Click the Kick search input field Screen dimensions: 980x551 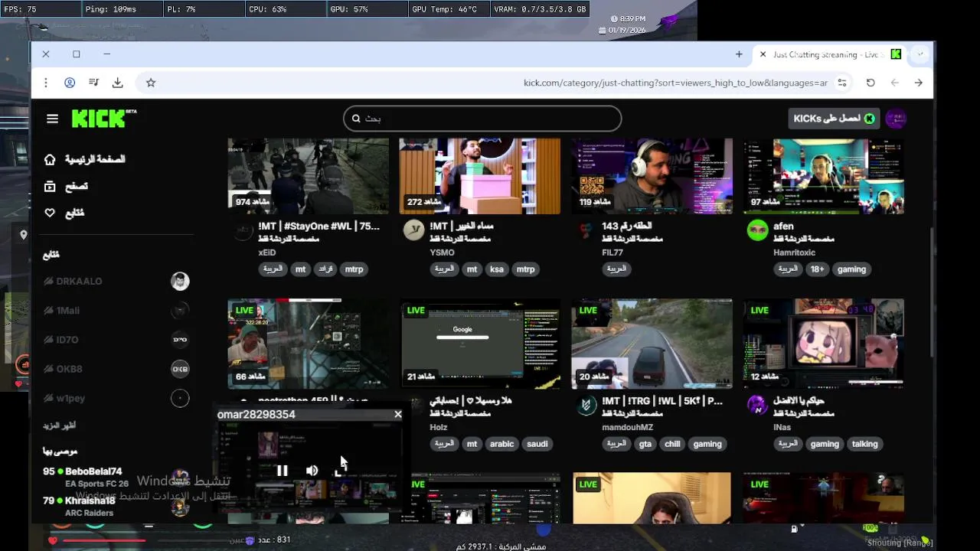[482, 119]
